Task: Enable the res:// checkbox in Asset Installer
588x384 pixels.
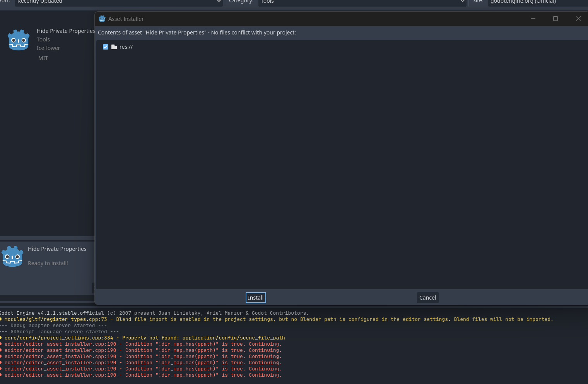Action: click(x=106, y=47)
